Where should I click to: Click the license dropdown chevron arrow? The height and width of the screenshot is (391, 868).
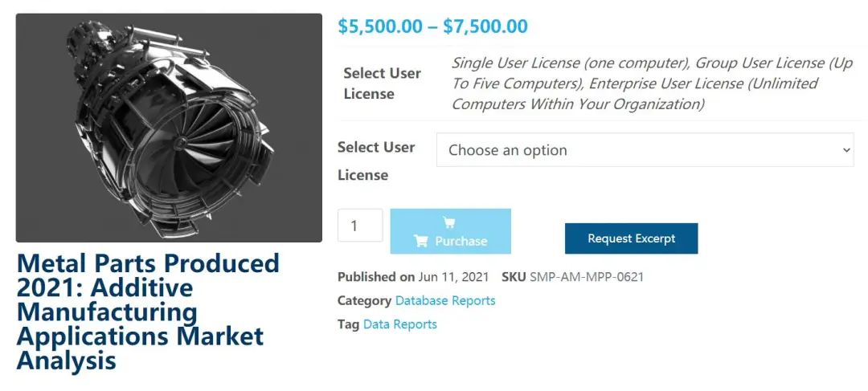(845, 150)
